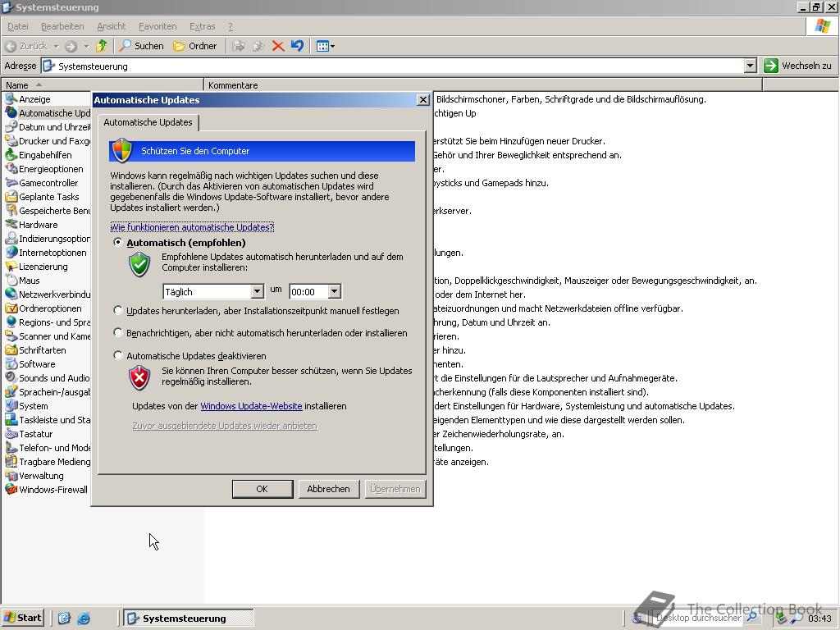This screenshot has width=840, height=630.
Task: Click the Up folder toolbar icon
Action: pyautogui.click(x=101, y=46)
